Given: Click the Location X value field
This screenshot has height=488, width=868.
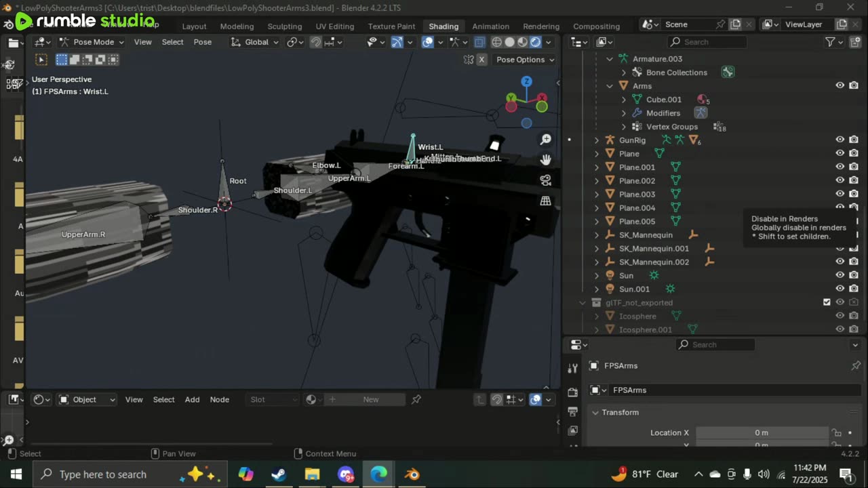Looking at the screenshot, I should pyautogui.click(x=762, y=432).
